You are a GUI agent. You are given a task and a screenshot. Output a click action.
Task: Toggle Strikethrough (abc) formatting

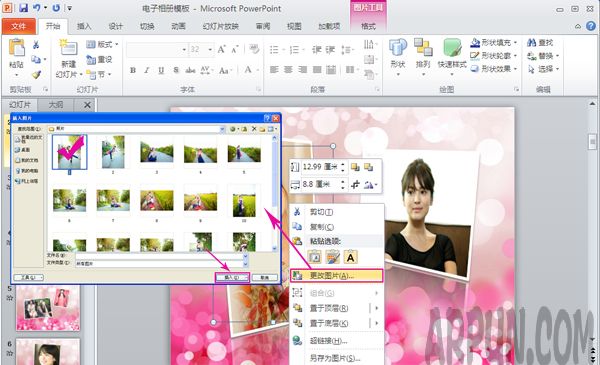point(190,70)
